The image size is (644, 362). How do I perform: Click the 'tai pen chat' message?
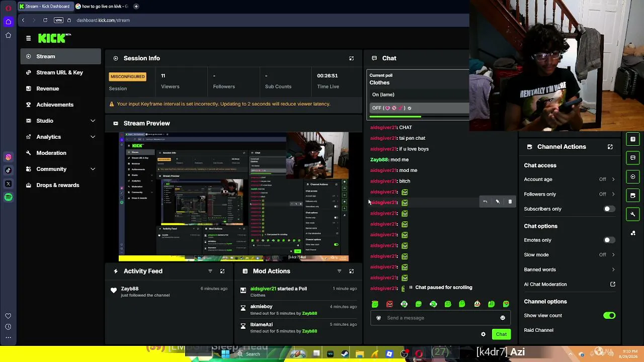[x=398, y=138]
